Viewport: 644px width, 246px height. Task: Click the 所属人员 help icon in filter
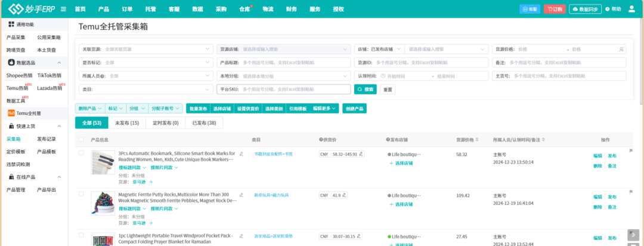click(x=101, y=76)
